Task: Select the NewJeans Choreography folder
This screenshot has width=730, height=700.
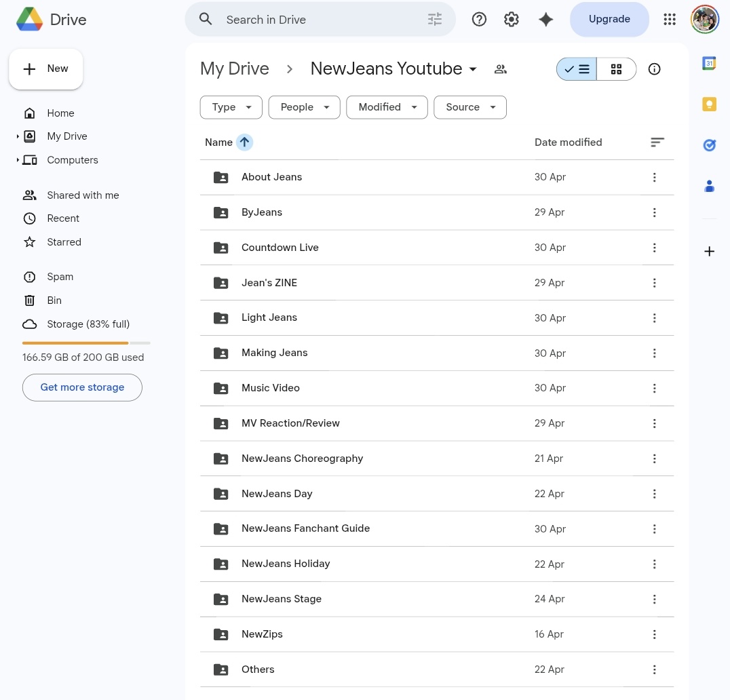Action: point(437,459)
